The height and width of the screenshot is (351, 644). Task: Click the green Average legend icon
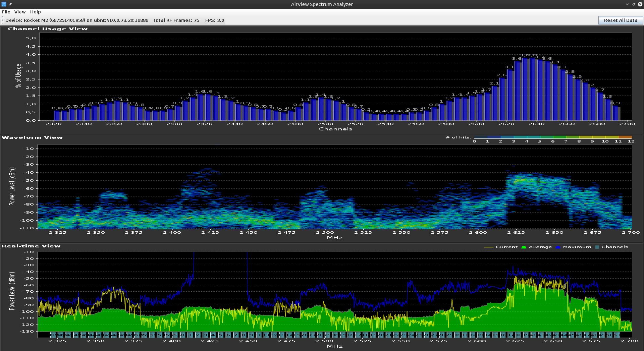[524, 247]
